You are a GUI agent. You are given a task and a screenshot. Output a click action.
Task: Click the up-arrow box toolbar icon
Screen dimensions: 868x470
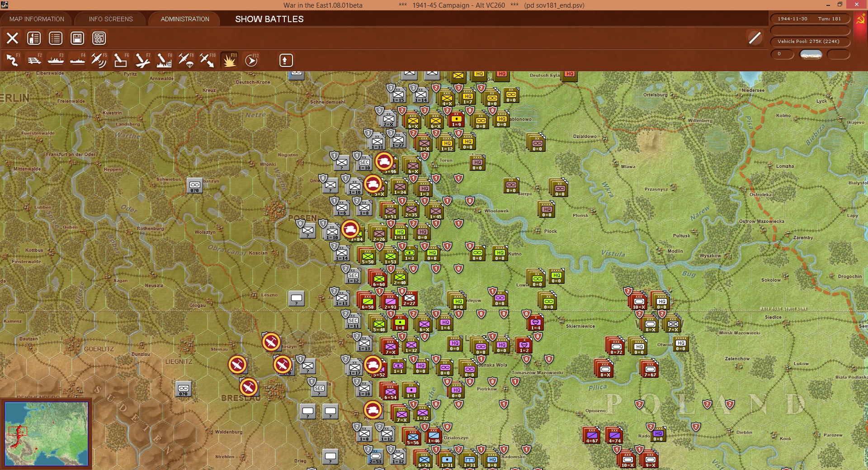click(x=286, y=60)
